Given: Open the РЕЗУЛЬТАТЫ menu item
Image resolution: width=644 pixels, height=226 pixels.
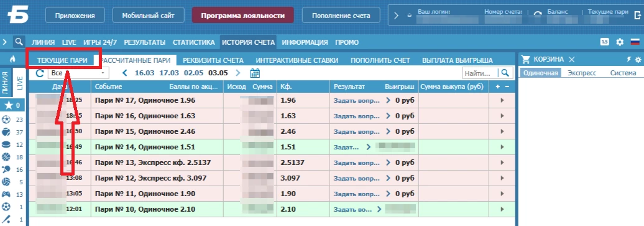Looking at the screenshot, I should (145, 42).
